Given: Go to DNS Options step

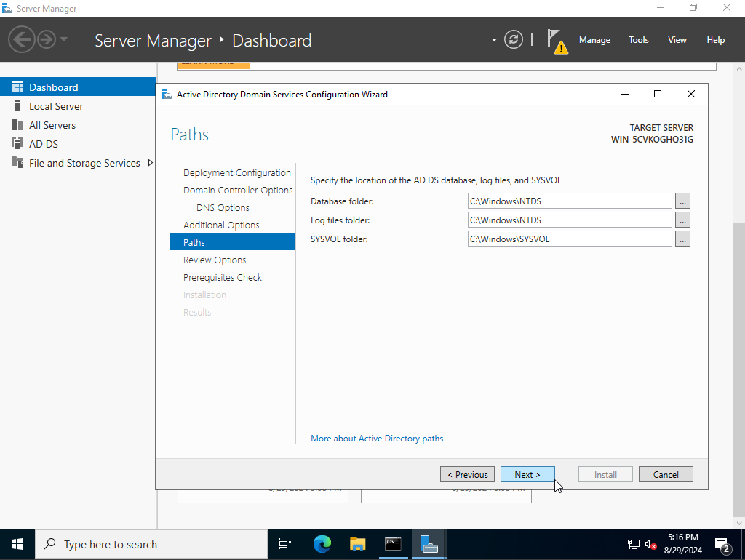Looking at the screenshot, I should click(223, 207).
